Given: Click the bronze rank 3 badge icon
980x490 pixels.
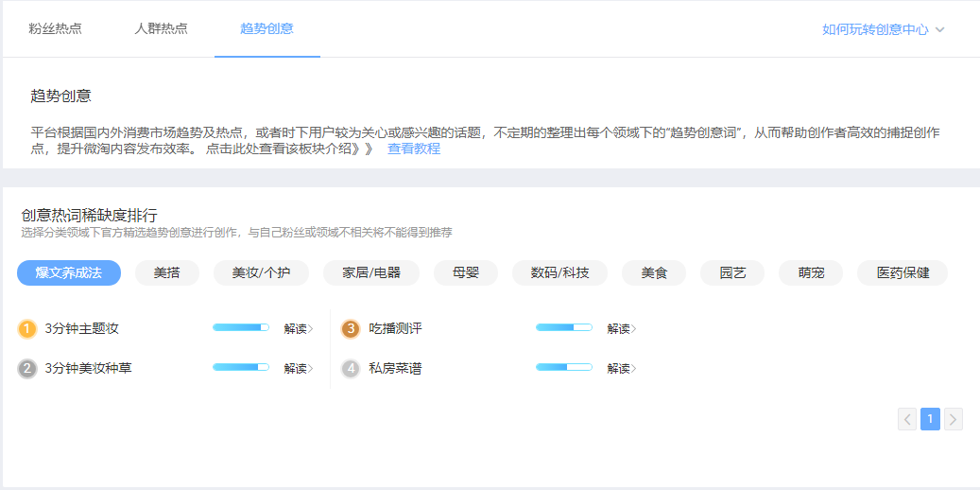Looking at the screenshot, I should tap(351, 329).
